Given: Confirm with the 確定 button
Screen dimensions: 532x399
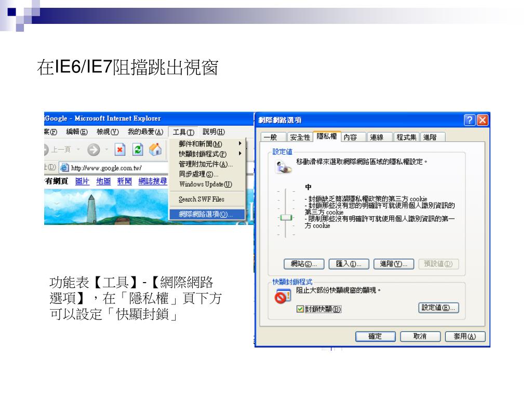Looking at the screenshot, I should coord(375,337).
